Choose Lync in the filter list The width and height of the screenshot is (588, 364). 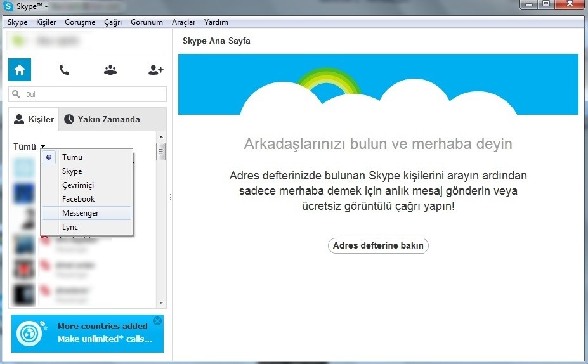click(x=86, y=226)
